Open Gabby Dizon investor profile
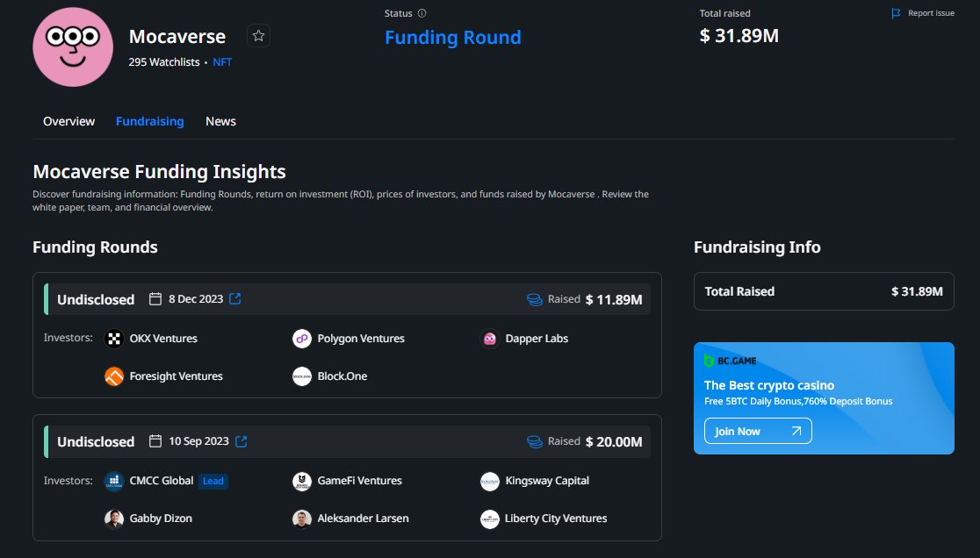980x558 pixels. click(161, 519)
